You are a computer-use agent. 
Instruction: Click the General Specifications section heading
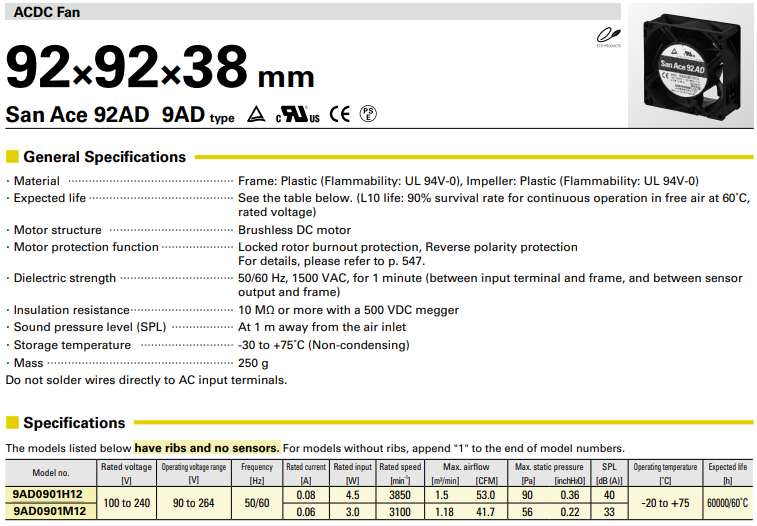click(x=104, y=157)
